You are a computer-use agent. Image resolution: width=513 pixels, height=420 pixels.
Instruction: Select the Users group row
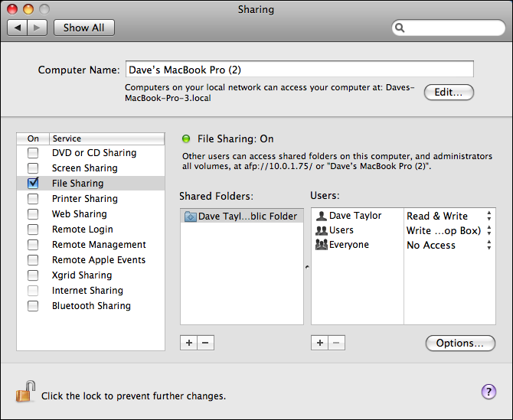click(358, 230)
